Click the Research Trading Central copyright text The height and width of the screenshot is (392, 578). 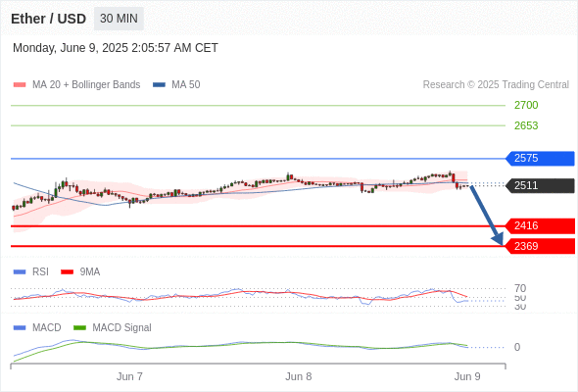click(x=496, y=85)
